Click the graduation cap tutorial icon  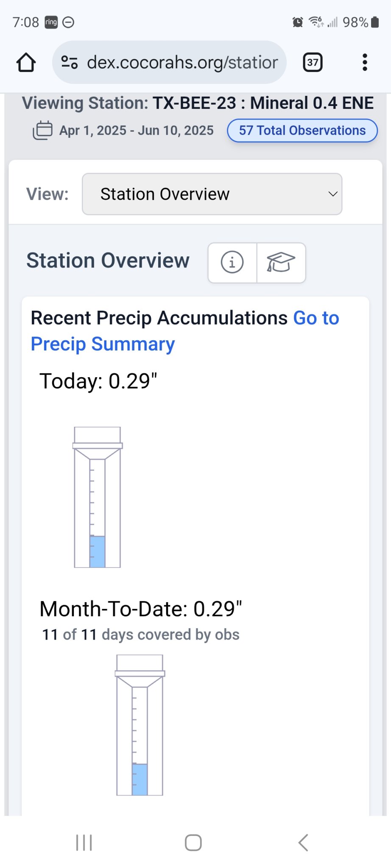[x=281, y=262]
